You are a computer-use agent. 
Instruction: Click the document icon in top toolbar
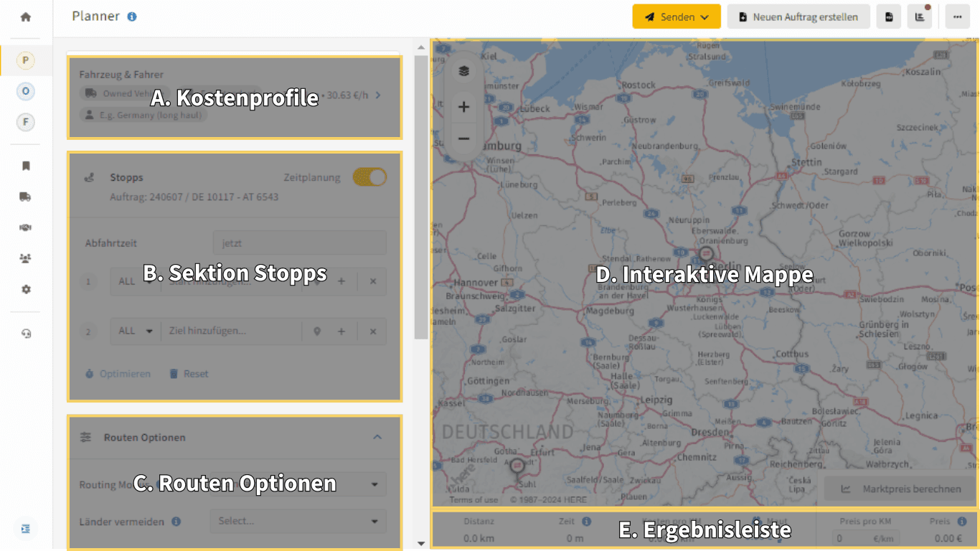click(889, 17)
